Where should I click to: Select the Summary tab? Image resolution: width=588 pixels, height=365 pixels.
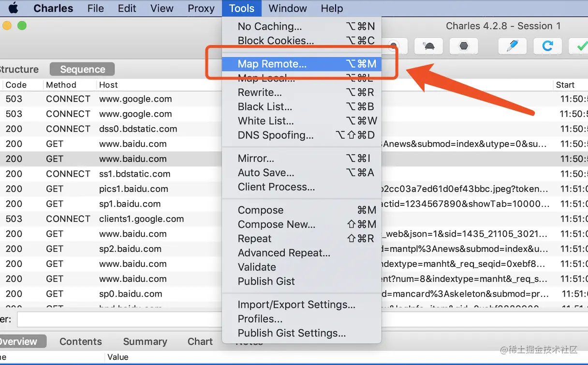click(145, 341)
